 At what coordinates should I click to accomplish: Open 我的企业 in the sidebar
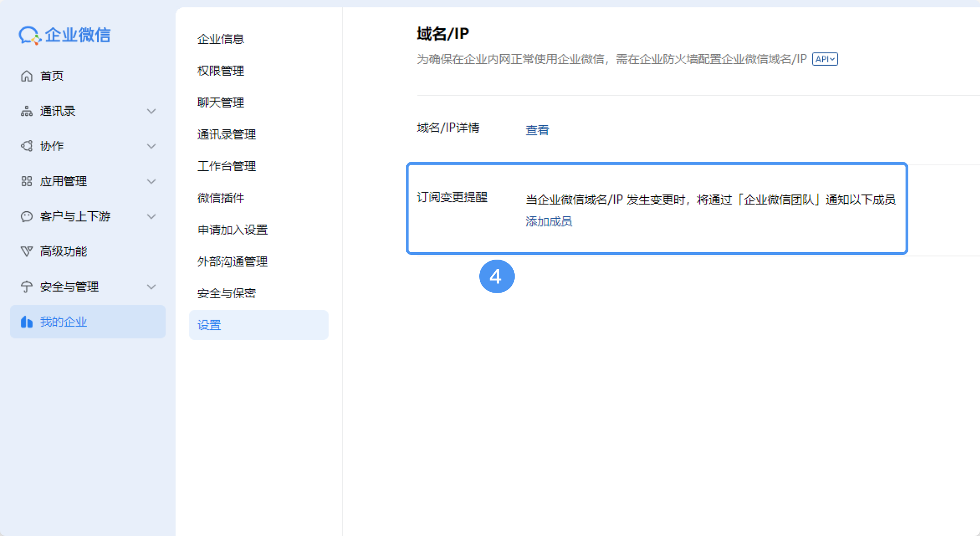[88, 322]
